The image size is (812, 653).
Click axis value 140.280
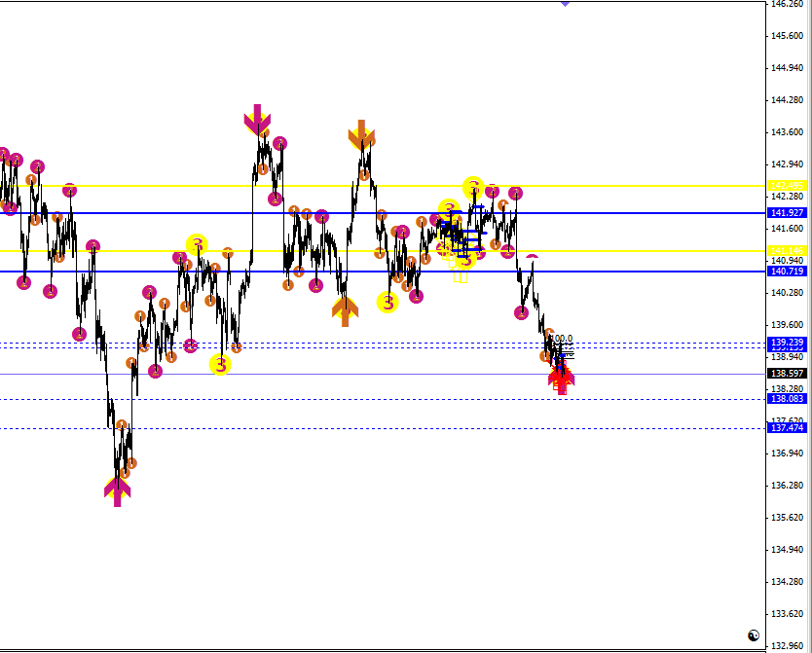[x=787, y=292]
